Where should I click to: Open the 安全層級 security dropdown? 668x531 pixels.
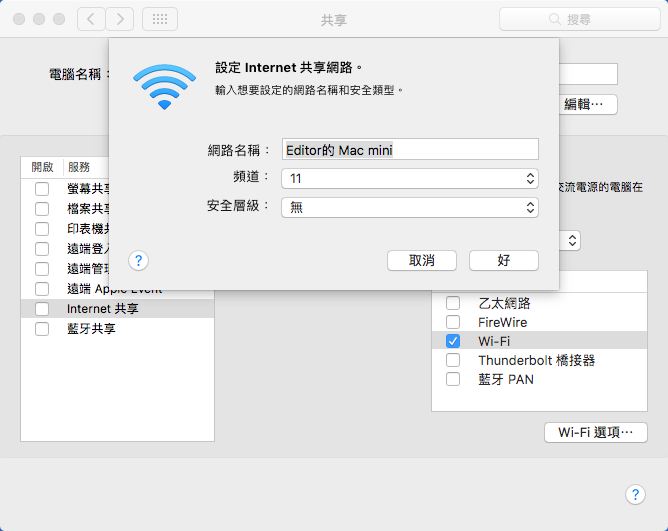(410, 208)
